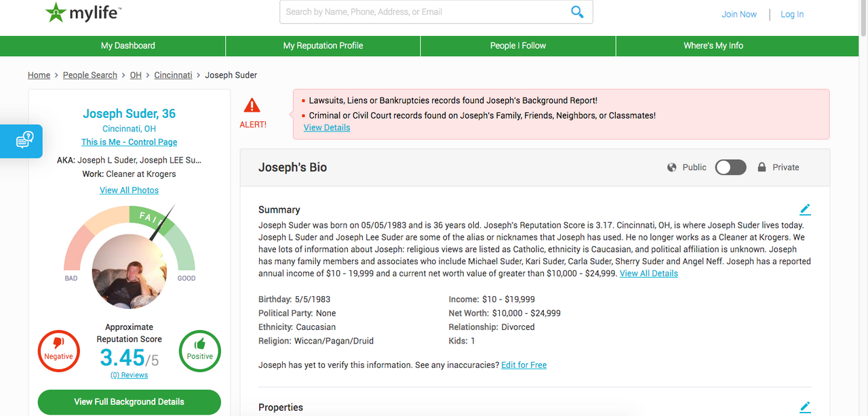The height and width of the screenshot is (416, 868).
Task: Open the chat help widget icon
Action: pos(24,141)
